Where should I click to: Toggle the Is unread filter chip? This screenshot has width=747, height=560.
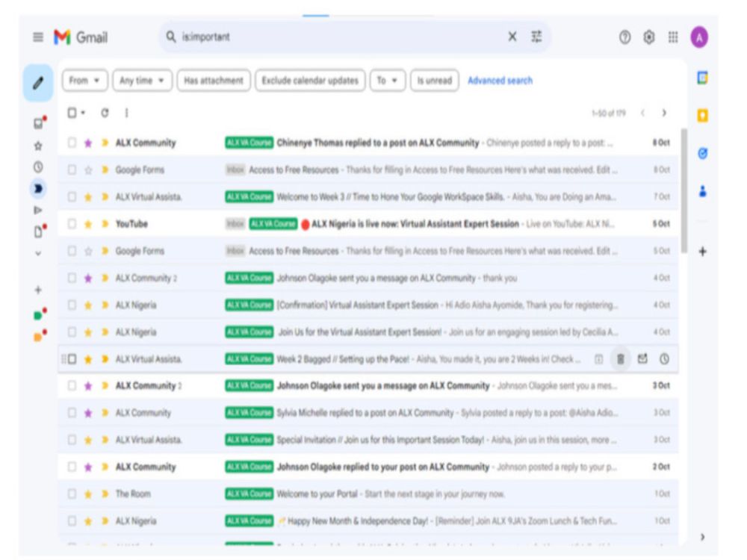point(435,81)
